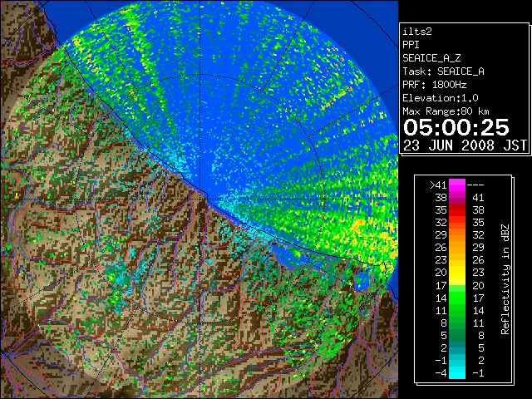Pick the orange 29–32 dBZ color swatch
Image resolution: width=532 pixels, height=399 pixels.
point(457,235)
